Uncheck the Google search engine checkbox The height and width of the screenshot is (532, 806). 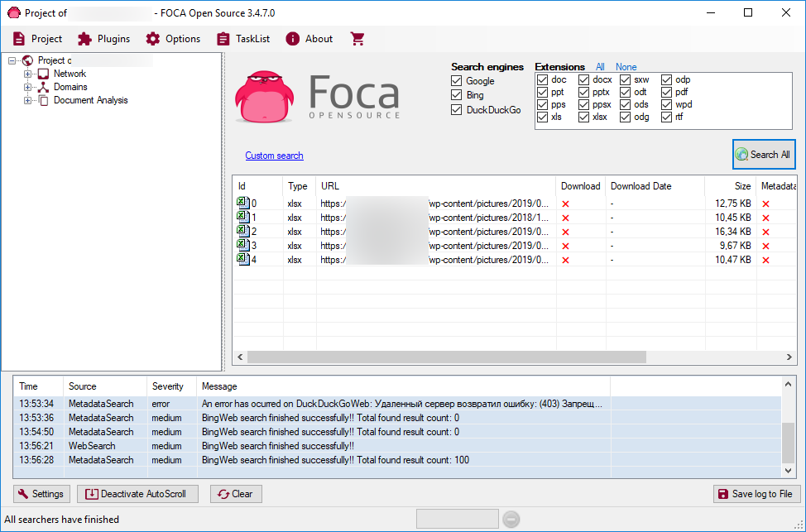pos(457,81)
